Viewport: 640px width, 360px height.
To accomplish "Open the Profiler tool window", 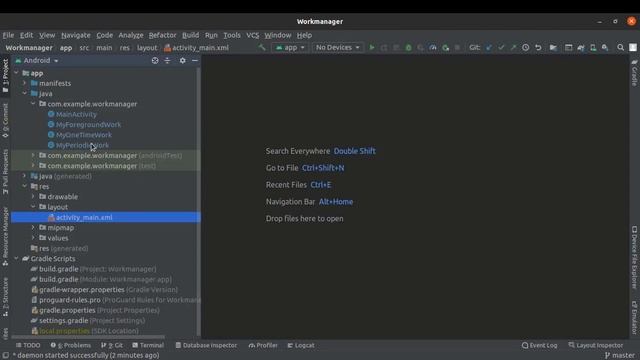I will coord(263,345).
